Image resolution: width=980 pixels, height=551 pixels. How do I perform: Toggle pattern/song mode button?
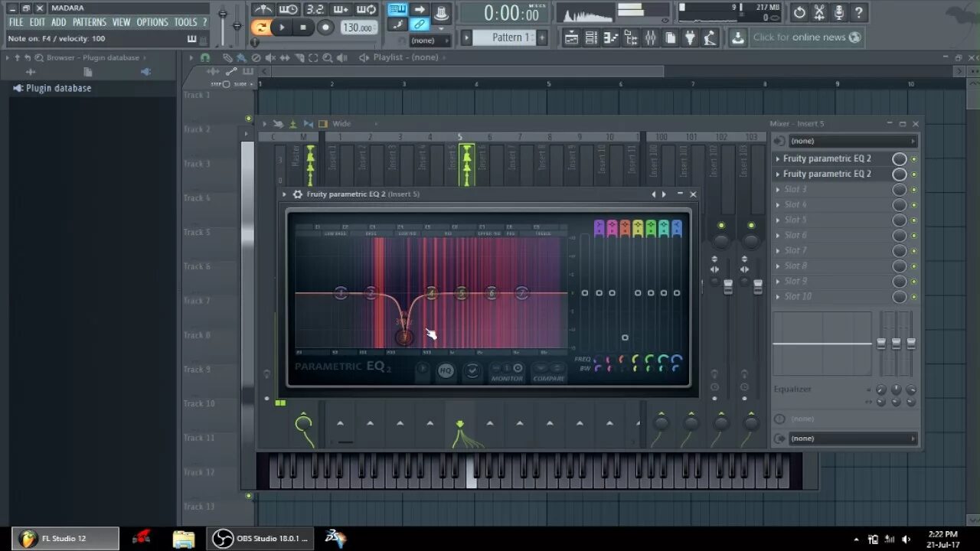[x=261, y=28]
